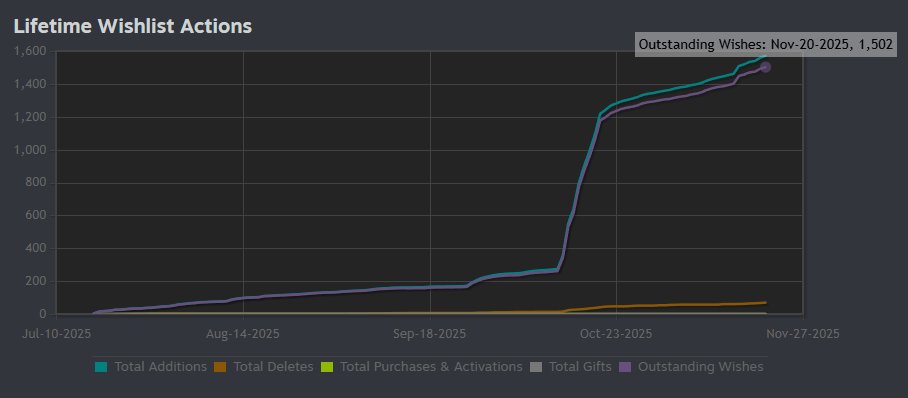
Task: Click the Nov-27-2025 axis label
Action: pyautogui.click(x=803, y=334)
